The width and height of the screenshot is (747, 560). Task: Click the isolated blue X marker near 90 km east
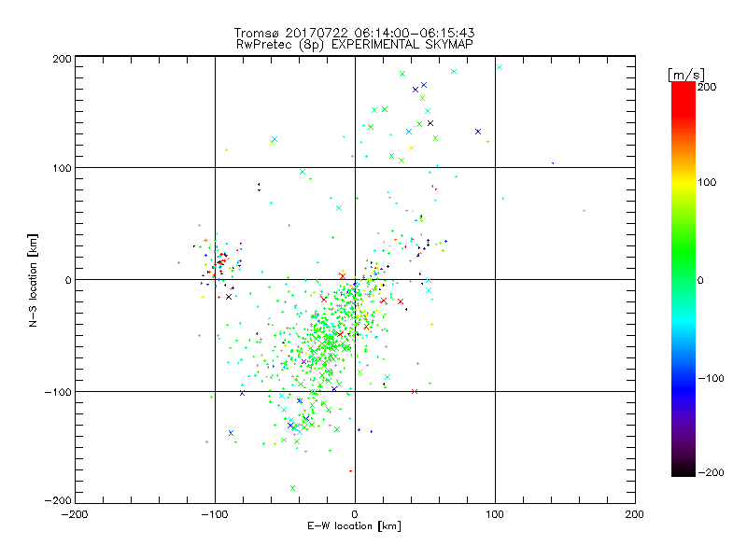pyautogui.click(x=478, y=132)
